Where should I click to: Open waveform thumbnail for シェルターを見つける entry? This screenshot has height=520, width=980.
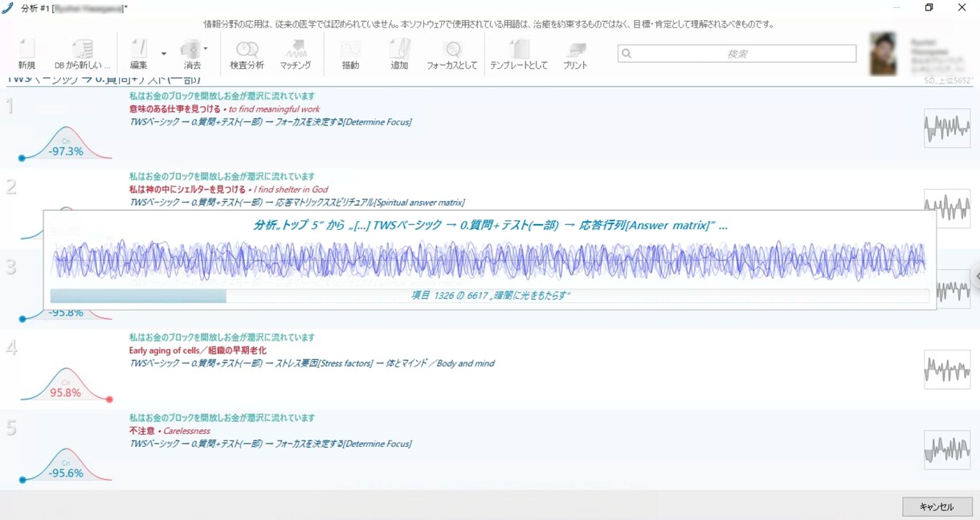pos(947,208)
